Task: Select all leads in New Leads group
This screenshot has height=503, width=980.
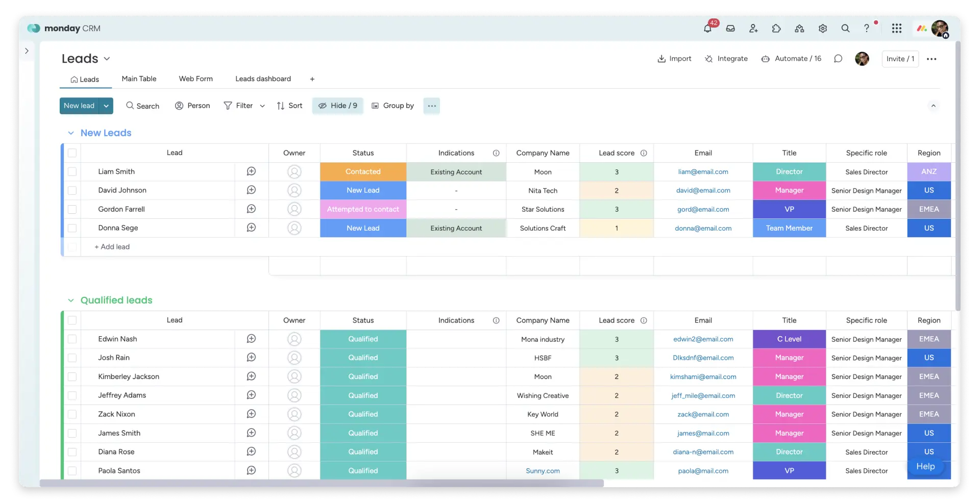Action: (72, 153)
